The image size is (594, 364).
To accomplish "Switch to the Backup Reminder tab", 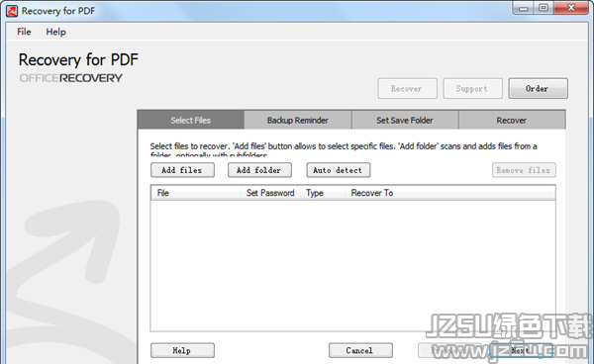I will coord(298,120).
